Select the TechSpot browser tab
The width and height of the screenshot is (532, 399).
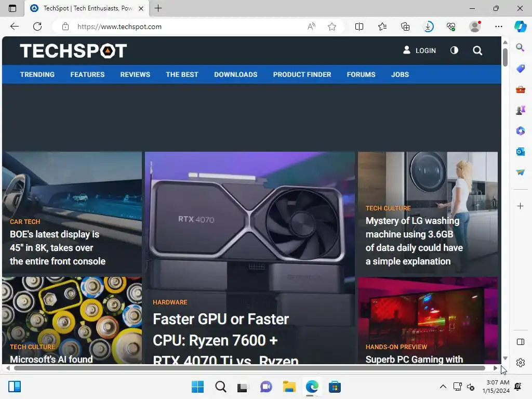point(87,8)
